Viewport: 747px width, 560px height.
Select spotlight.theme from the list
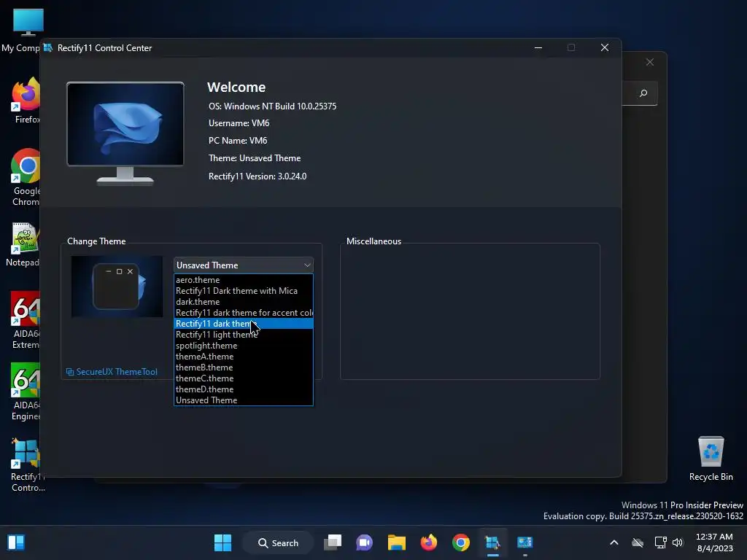point(244,346)
